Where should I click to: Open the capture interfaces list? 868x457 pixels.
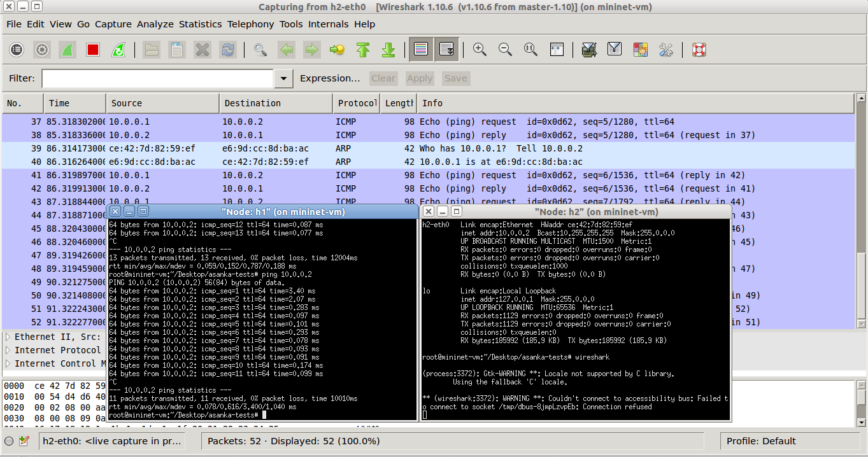click(x=16, y=49)
